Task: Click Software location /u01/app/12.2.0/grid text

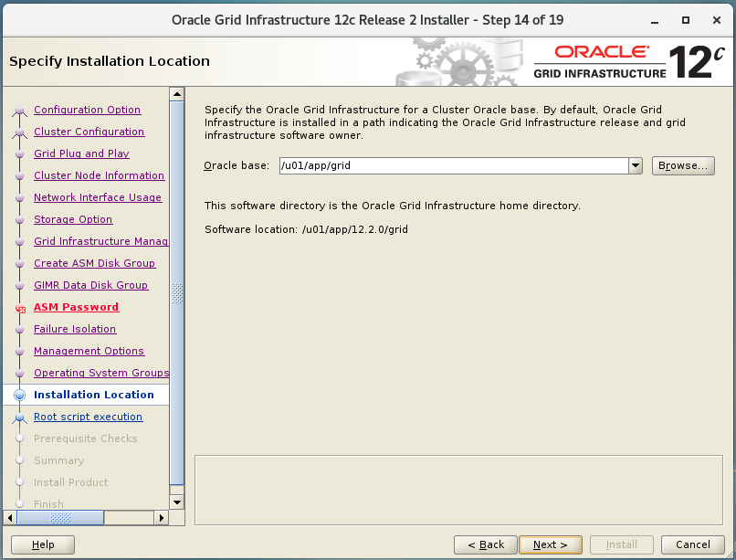Action: (306, 229)
